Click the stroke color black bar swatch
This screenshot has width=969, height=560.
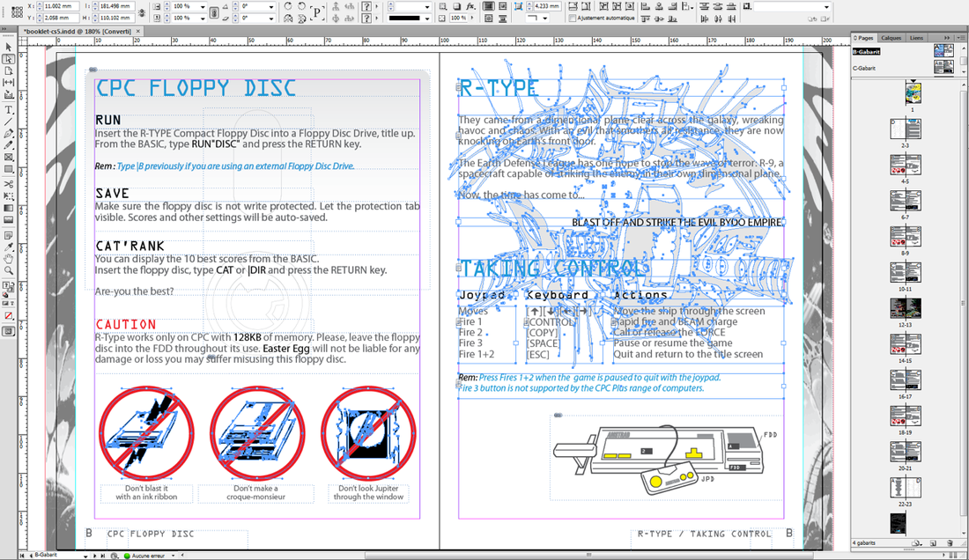click(405, 18)
